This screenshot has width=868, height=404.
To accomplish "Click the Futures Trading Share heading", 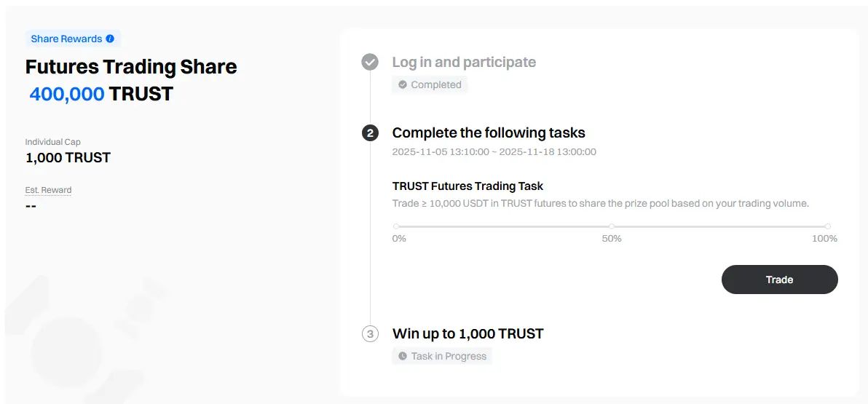I will (x=131, y=67).
